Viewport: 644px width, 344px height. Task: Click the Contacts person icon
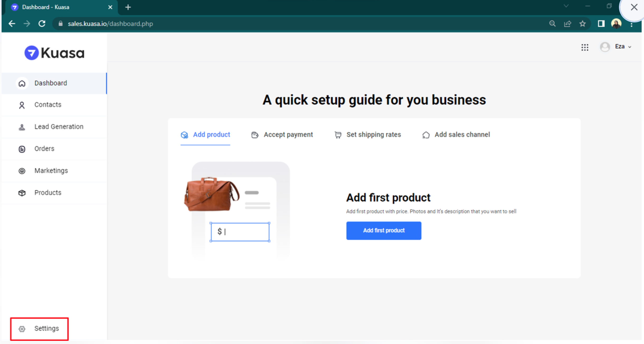click(x=22, y=105)
